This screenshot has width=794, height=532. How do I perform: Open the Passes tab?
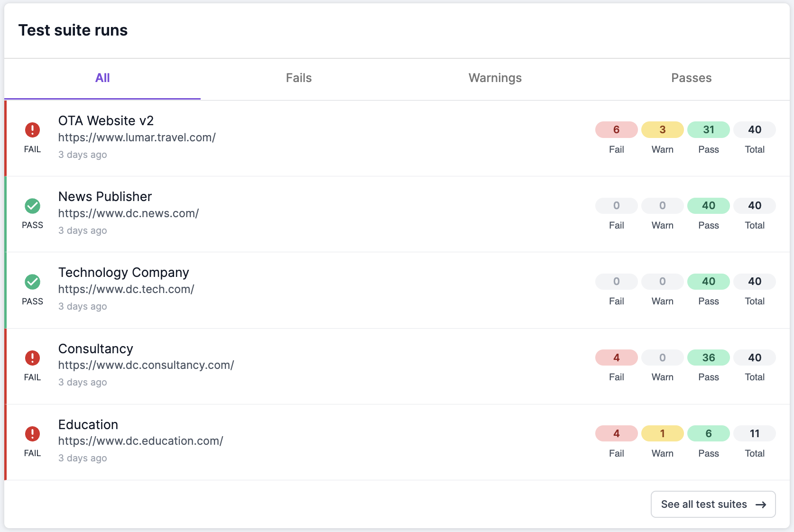[x=692, y=78]
